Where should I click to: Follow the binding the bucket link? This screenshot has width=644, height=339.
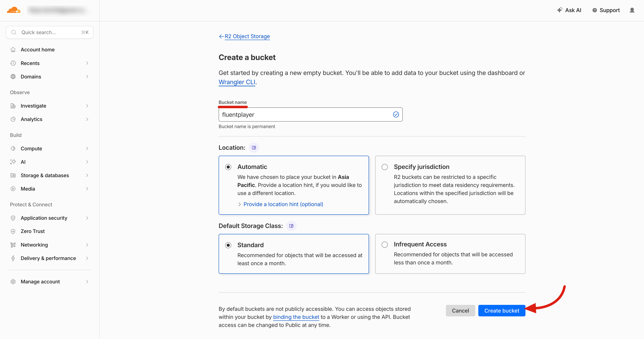[x=296, y=317]
